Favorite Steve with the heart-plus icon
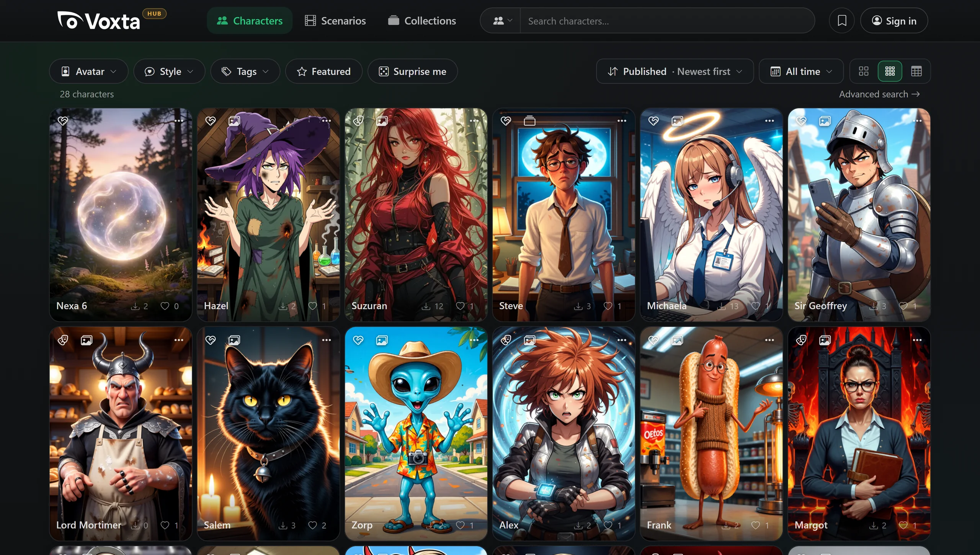Image resolution: width=980 pixels, height=555 pixels. pos(506,121)
